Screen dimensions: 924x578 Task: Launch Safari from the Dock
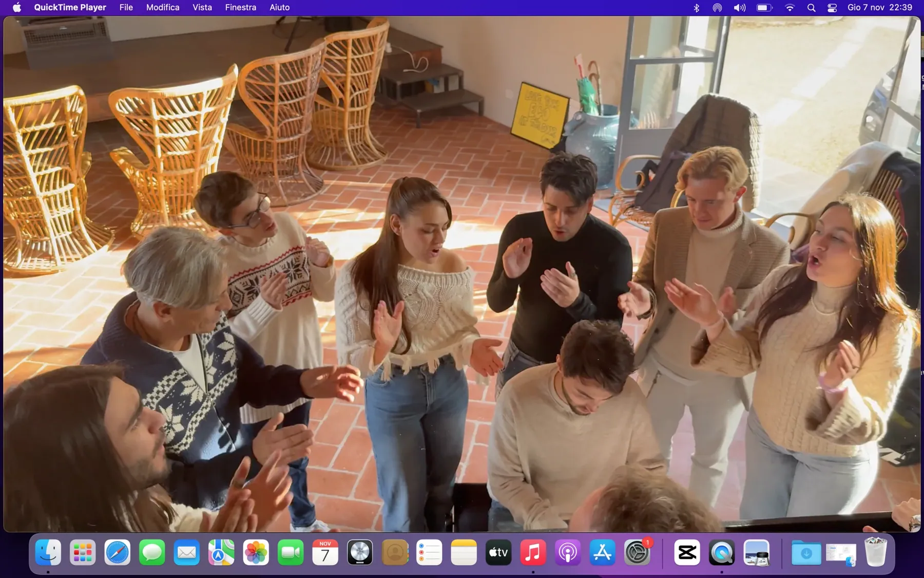118,553
